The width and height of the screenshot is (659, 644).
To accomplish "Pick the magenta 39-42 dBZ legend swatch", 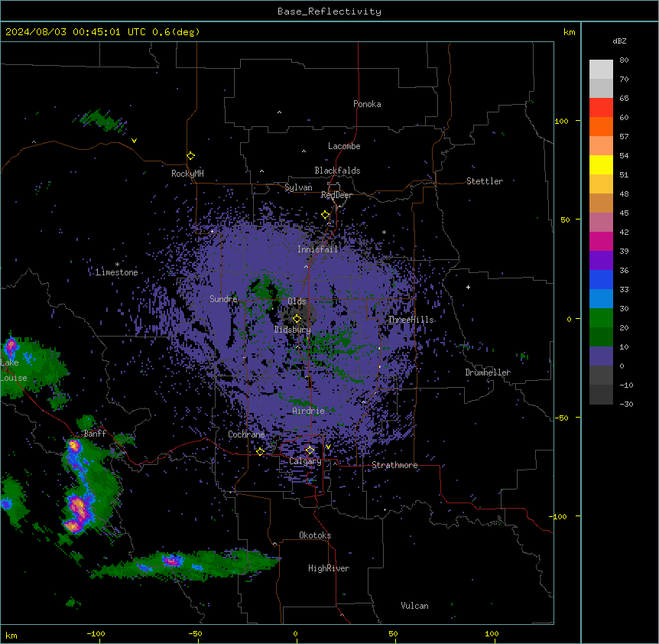I will click(x=601, y=241).
